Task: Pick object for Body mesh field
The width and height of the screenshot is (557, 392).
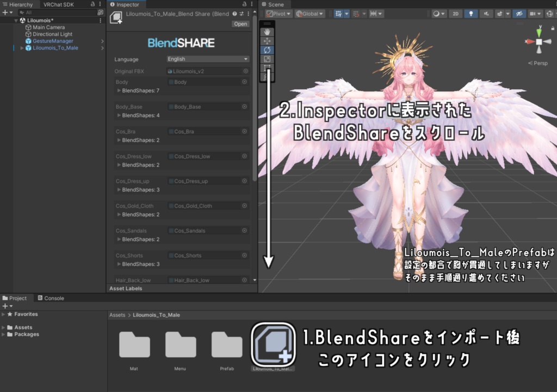Action: coord(244,82)
